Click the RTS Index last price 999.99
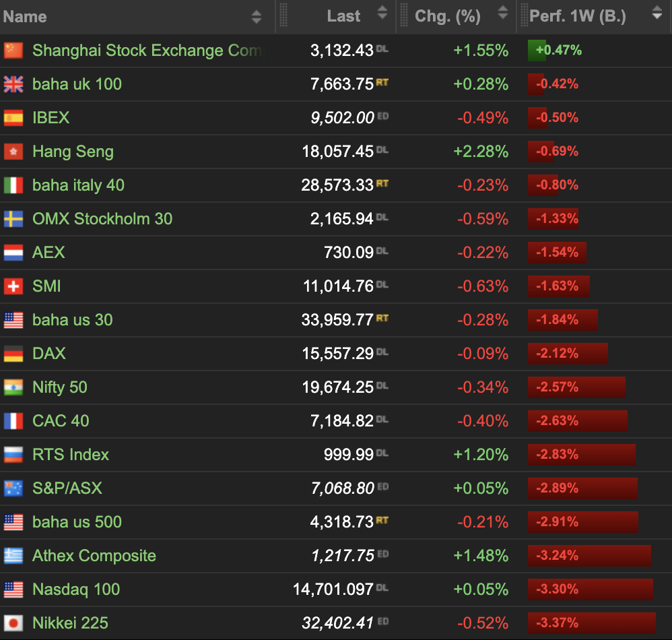 tap(349, 455)
